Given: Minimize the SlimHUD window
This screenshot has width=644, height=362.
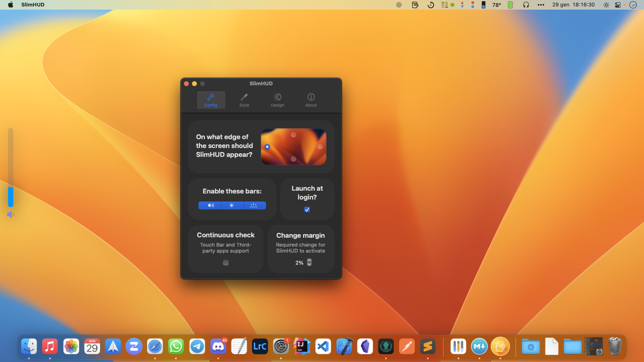Looking at the screenshot, I should [x=194, y=84].
